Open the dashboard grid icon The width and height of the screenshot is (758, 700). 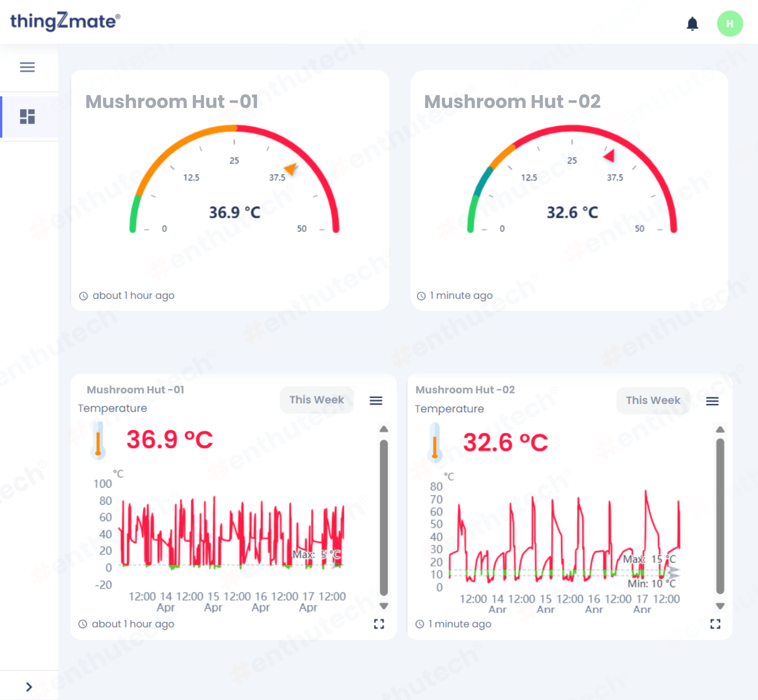[27, 117]
